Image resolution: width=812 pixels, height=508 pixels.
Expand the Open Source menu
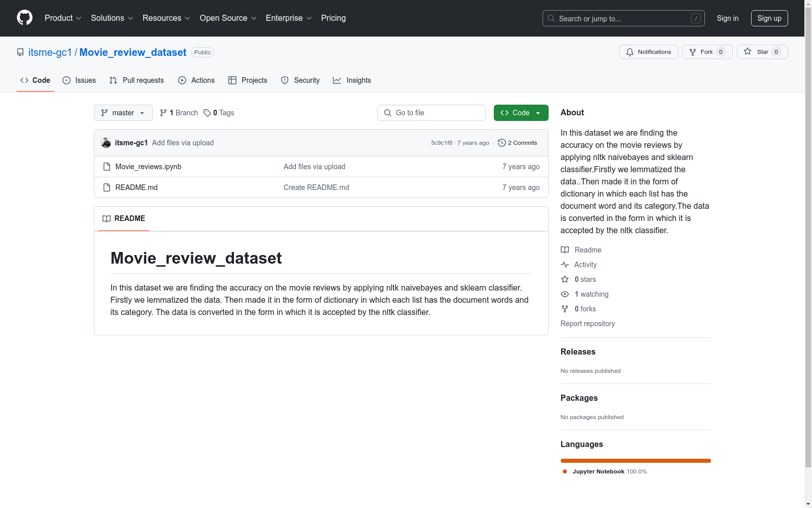click(228, 18)
